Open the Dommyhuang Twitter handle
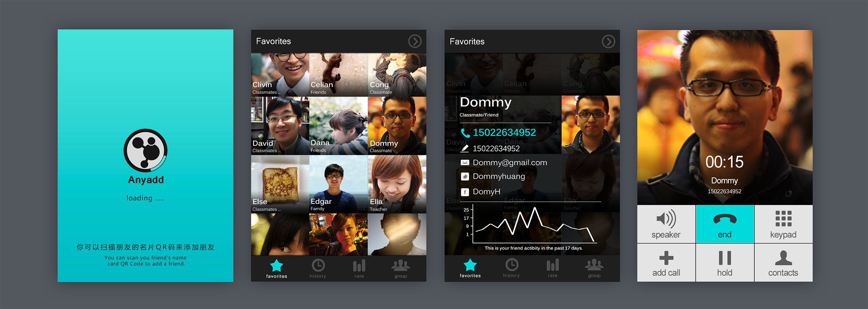 (x=499, y=177)
